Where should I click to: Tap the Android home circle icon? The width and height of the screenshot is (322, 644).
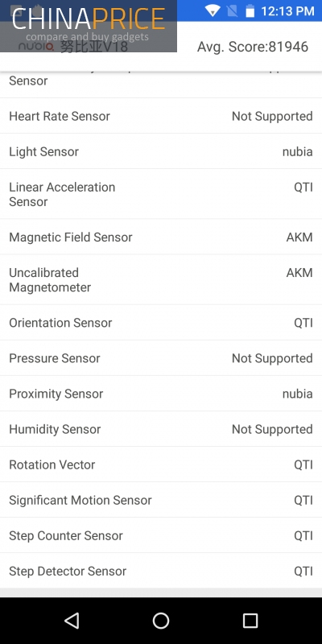[x=161, y=621]
